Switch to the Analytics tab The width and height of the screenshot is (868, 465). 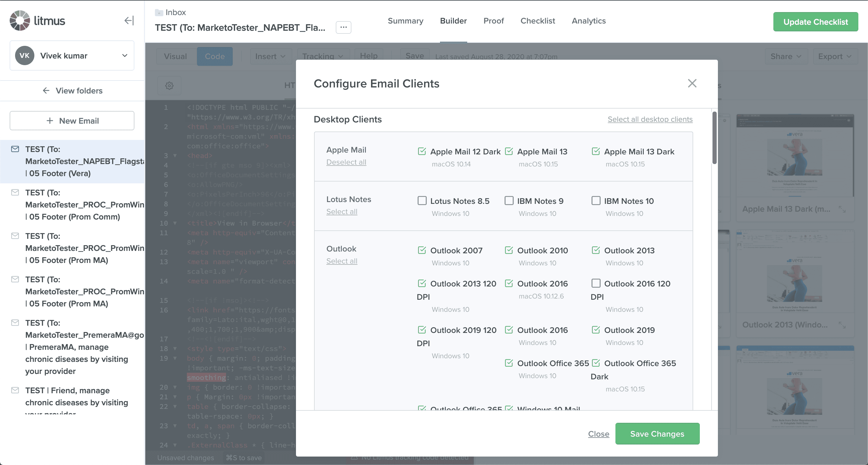[x=589, y=21]
